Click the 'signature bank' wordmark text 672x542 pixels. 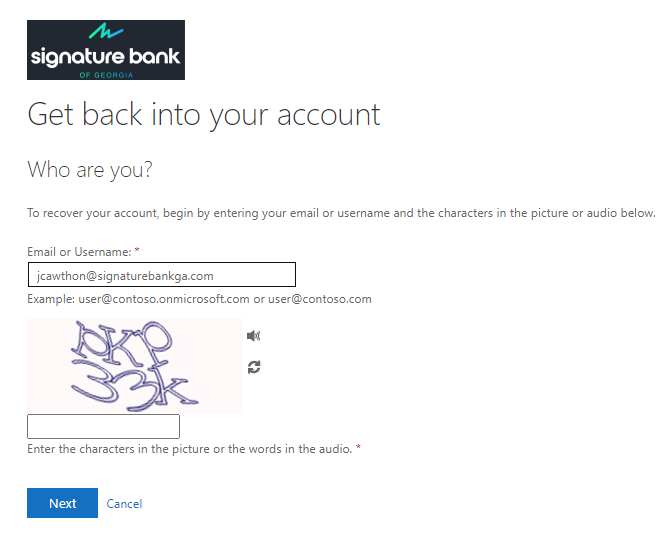[105, 57]
